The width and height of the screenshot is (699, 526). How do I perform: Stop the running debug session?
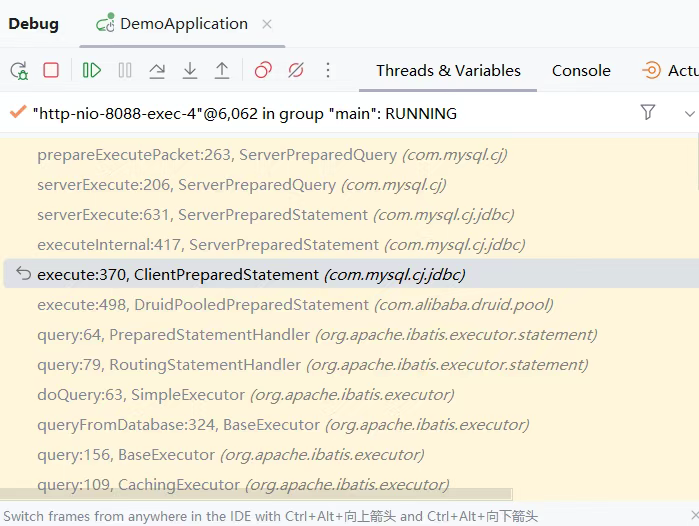pos(51,70)
